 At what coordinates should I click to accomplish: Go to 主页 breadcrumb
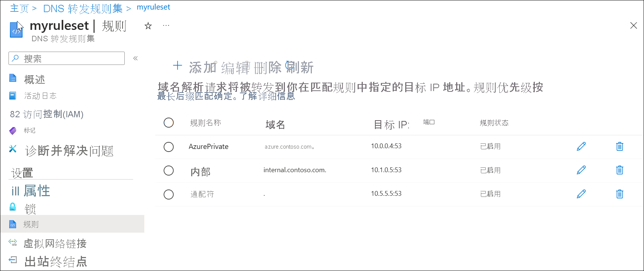tap(19, 8)
